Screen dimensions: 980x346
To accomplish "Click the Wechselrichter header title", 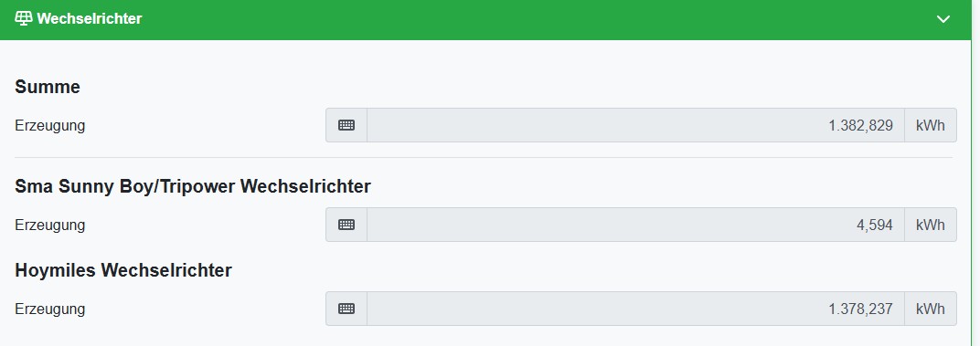I will coord(90,19).
